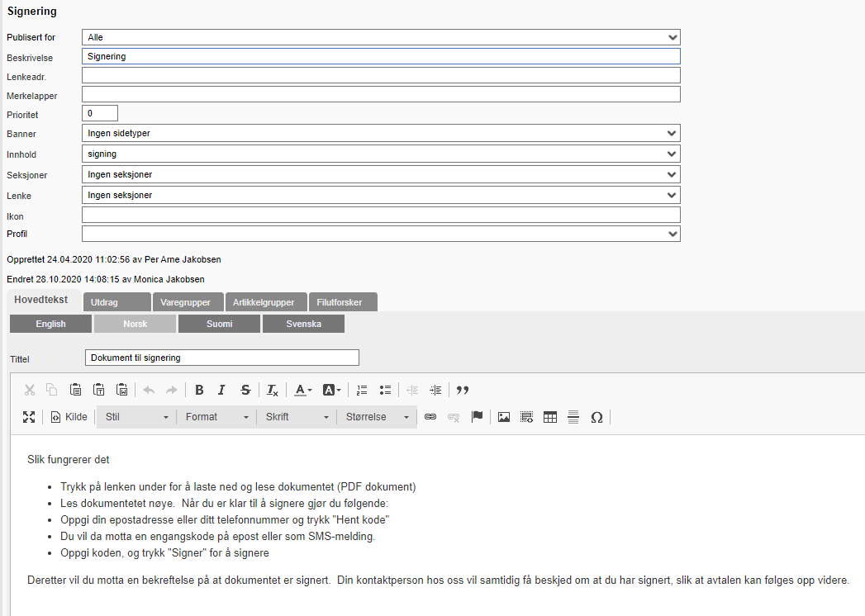Click bullet 'Oppgi koden, og trykk "Signer"'
Viewport: 865px width, 616px height.
[x=165, y=553]
